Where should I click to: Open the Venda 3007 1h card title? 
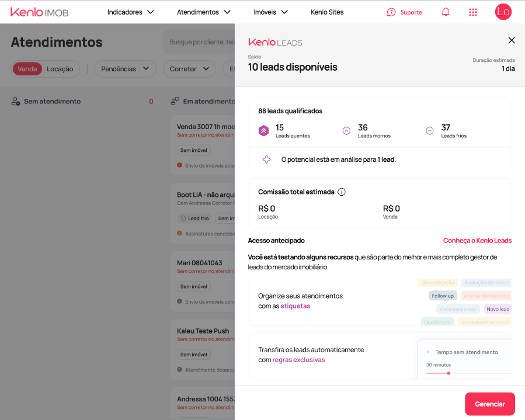pyautogui.click(x=206, y=127)
